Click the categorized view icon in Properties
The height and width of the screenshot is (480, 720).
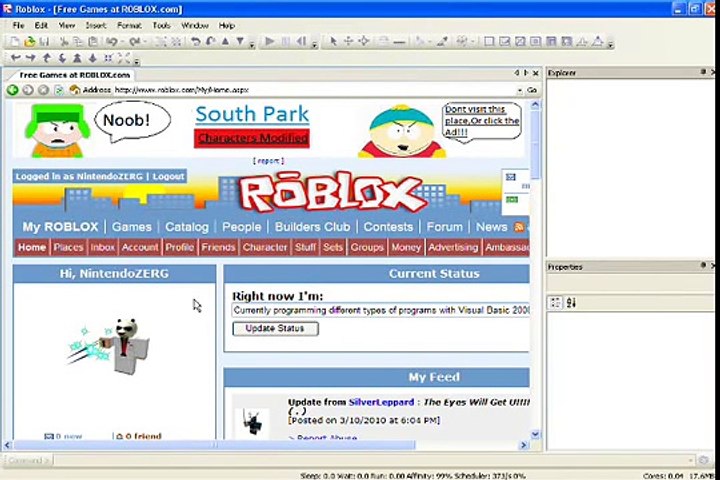click(556, 303)
